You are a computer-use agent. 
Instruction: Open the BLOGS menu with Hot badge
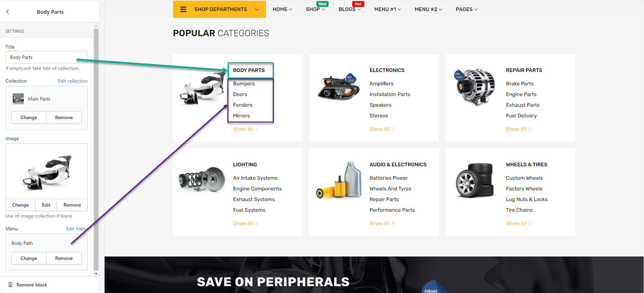[x=350, y=9]
